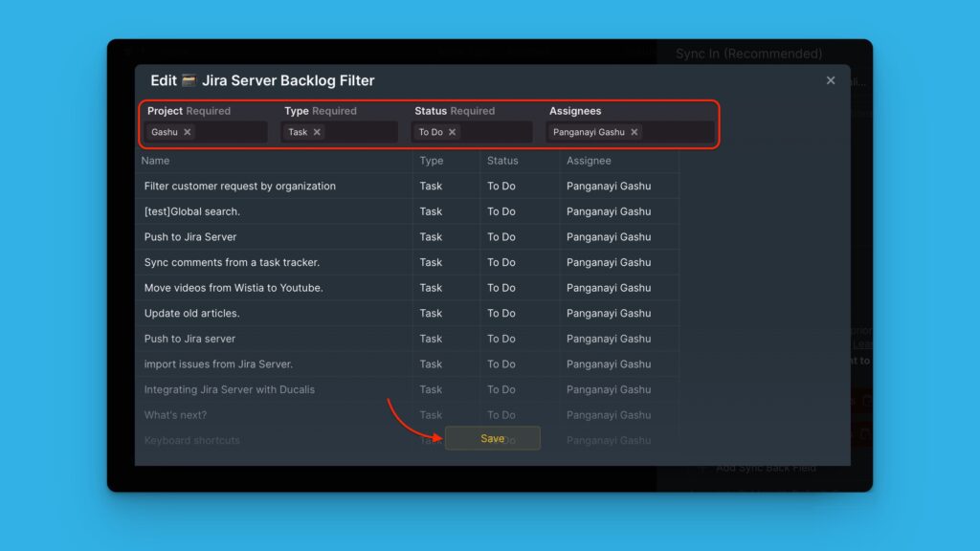Click the Assignee column header

pos(589,161)
